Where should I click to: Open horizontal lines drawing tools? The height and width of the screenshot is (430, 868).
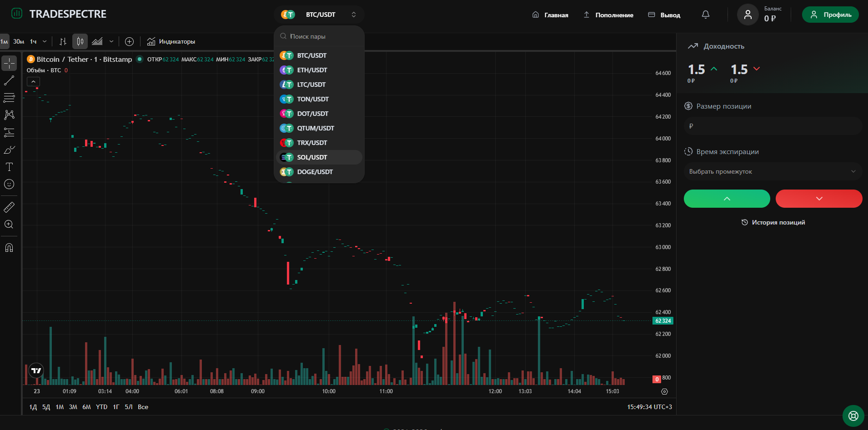[x=9, y=98]
